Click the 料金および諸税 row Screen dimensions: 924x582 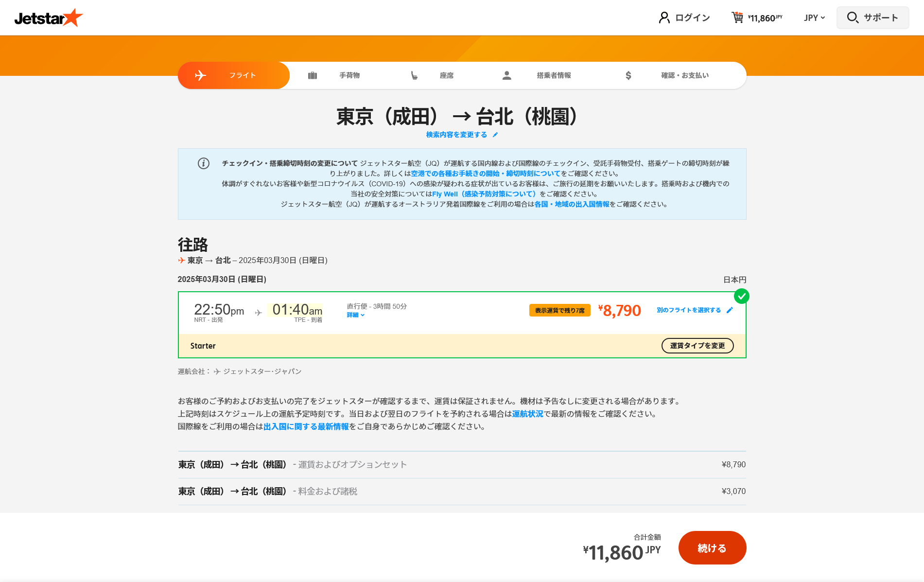(x=462, y=492)
